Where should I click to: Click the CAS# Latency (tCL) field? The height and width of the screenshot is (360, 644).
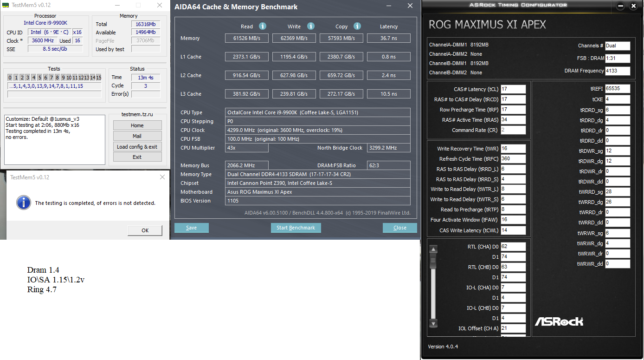[513, 89]
